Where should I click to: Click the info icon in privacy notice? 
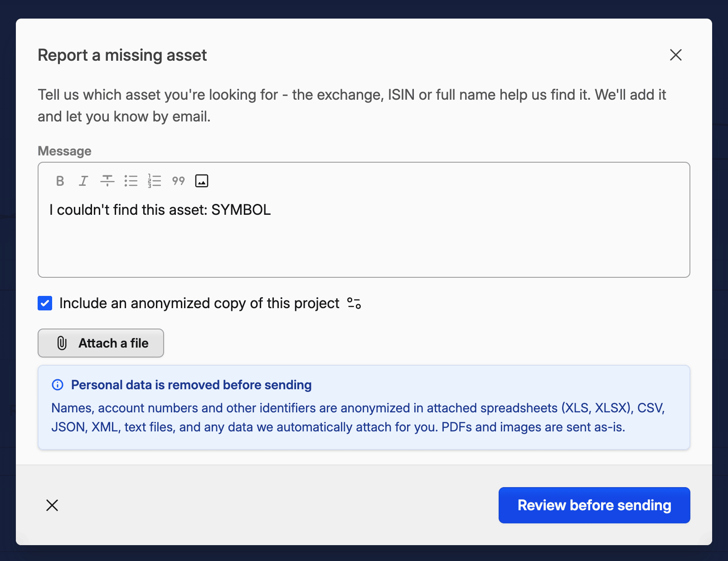58,385
